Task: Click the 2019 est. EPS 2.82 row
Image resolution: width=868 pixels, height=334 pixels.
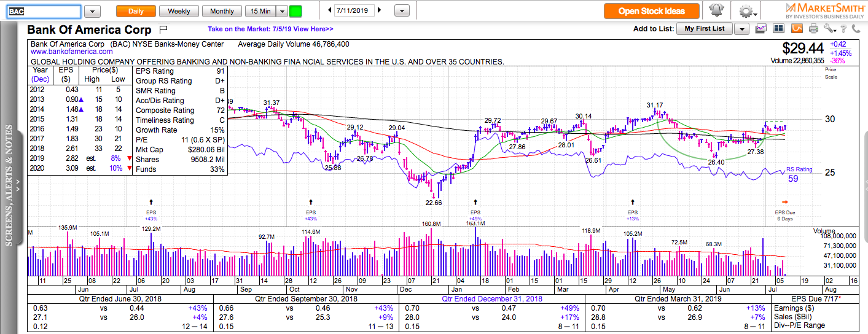Action: tap(79, 160)
